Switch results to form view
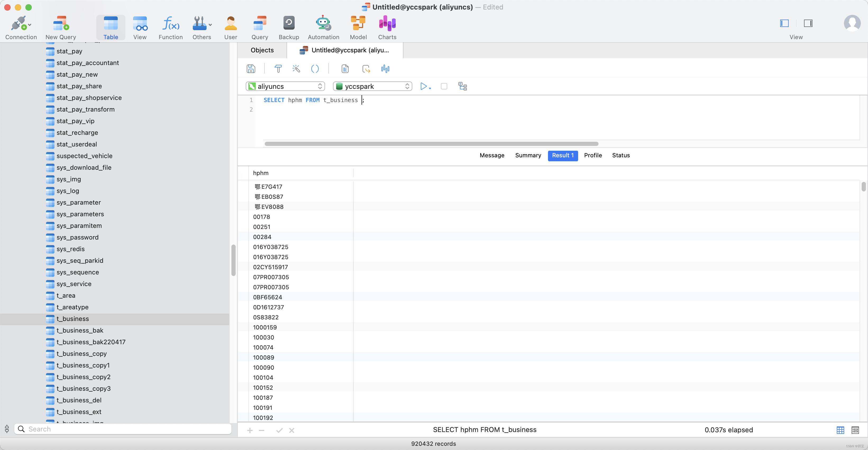This screenshot has height=450, width=868. [x=855, y=430]
